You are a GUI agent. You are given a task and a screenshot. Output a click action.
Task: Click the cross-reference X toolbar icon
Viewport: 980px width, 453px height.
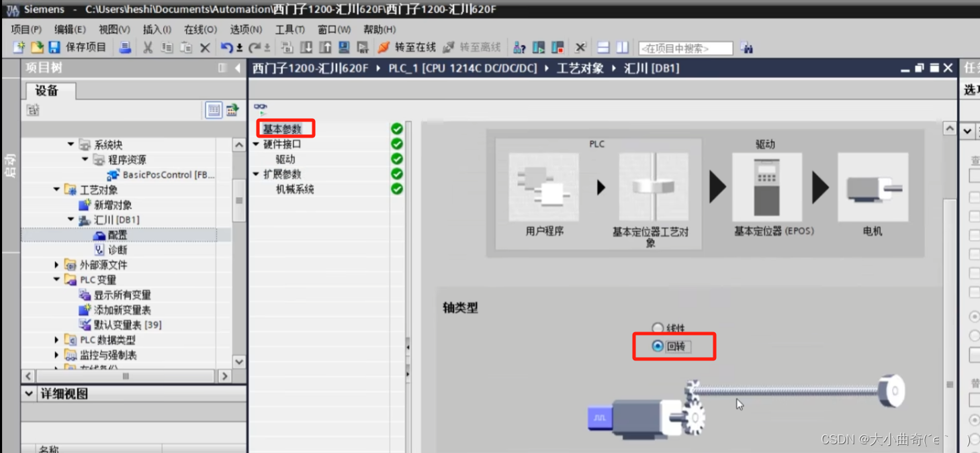[x=581, y=48]
